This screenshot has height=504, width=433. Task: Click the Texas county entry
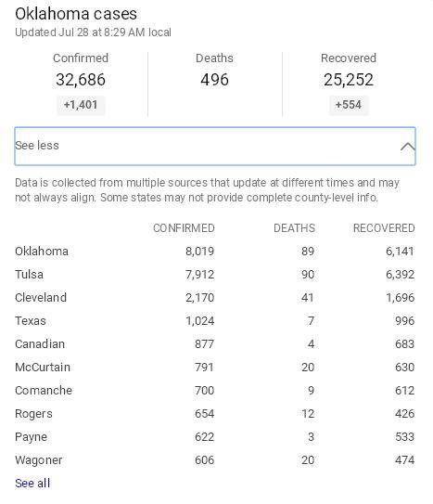tap(31, 321)
